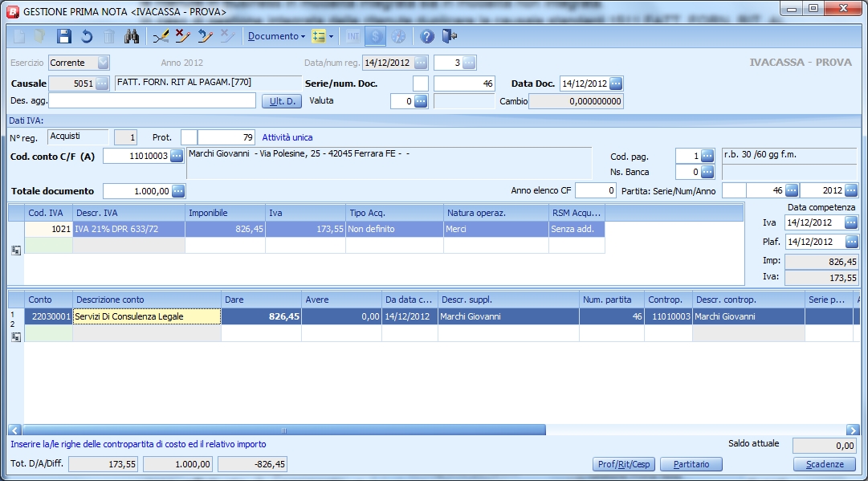Click the Ult. D. button
The image size is (868, 481).
(282, 101)
